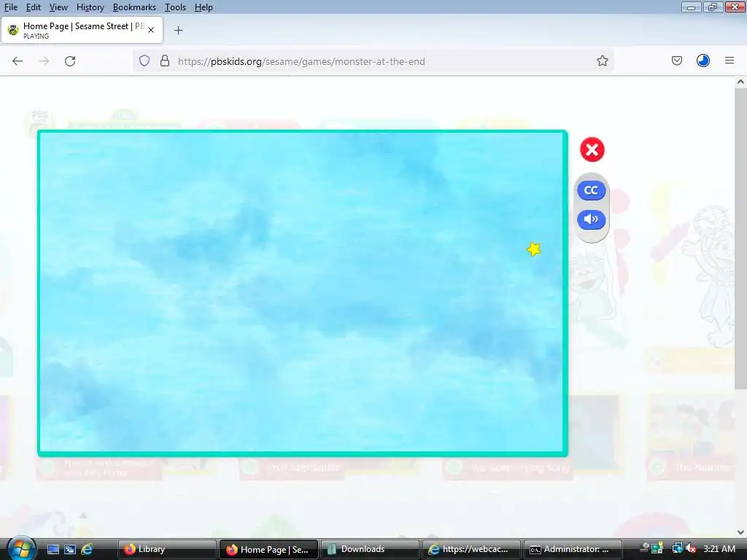Switch to the Administrator command prompt window
Screen dimensions: 747x560
pos(573,549)
